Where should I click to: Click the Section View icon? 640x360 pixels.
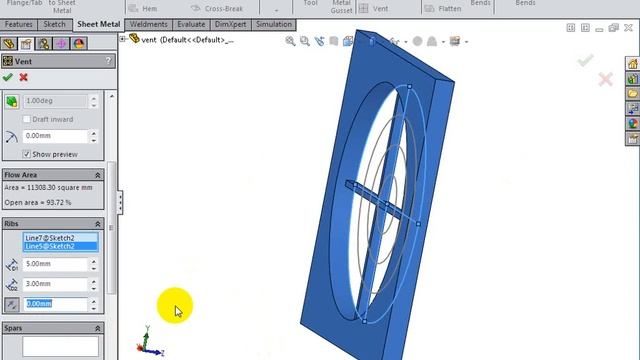(333, 41)
